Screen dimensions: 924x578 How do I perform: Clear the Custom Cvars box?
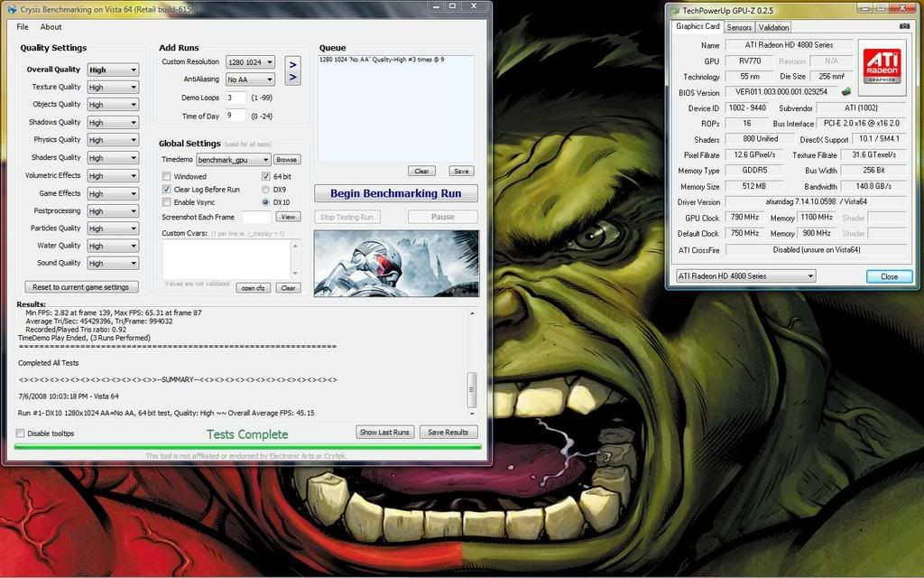pos(288,288)
